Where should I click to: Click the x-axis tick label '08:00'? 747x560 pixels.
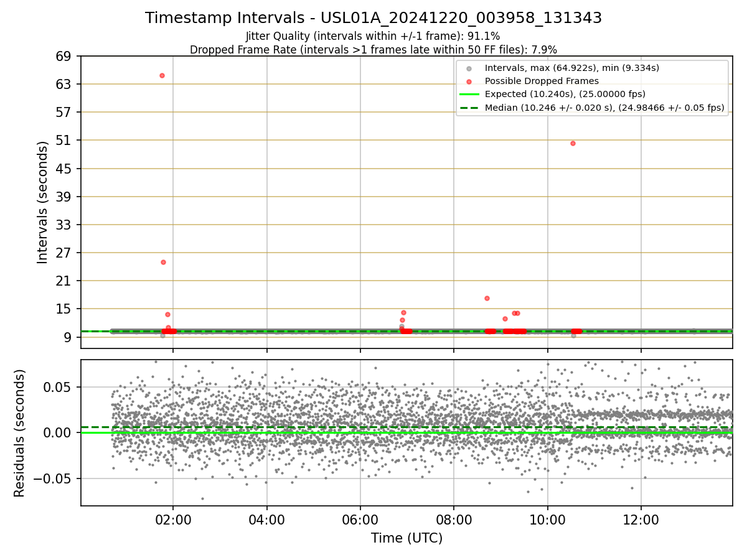pos(454,520)
